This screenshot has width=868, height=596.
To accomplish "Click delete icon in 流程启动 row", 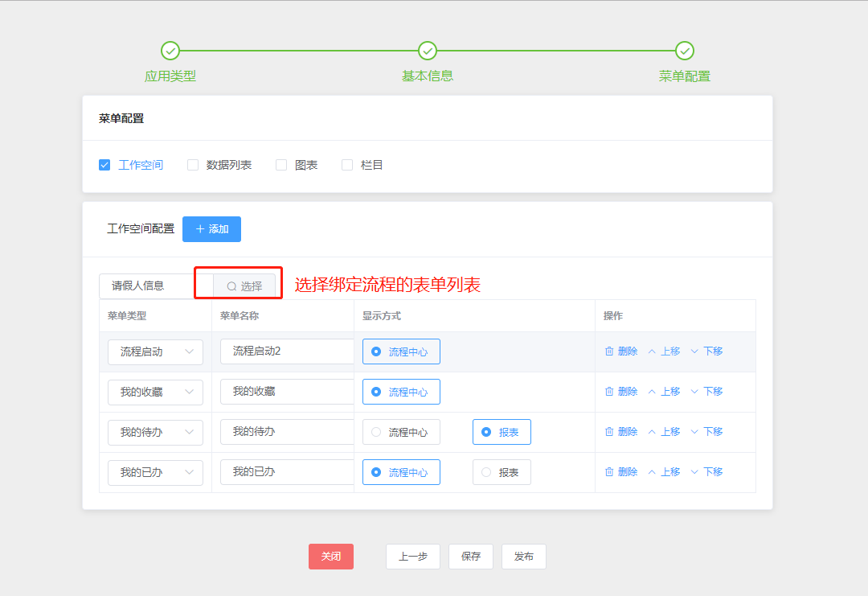I will tap(609, 351).
